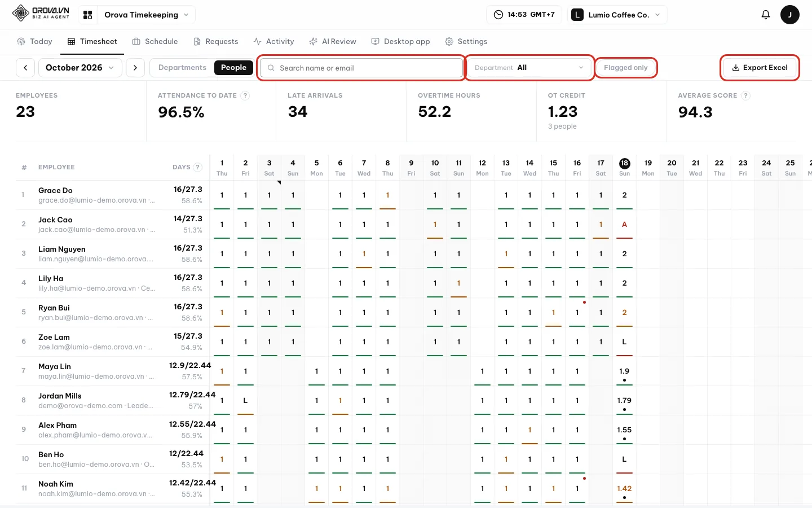The image size is (812, 508).
Task: Switch view to Departments
Action: click(182, 68)
